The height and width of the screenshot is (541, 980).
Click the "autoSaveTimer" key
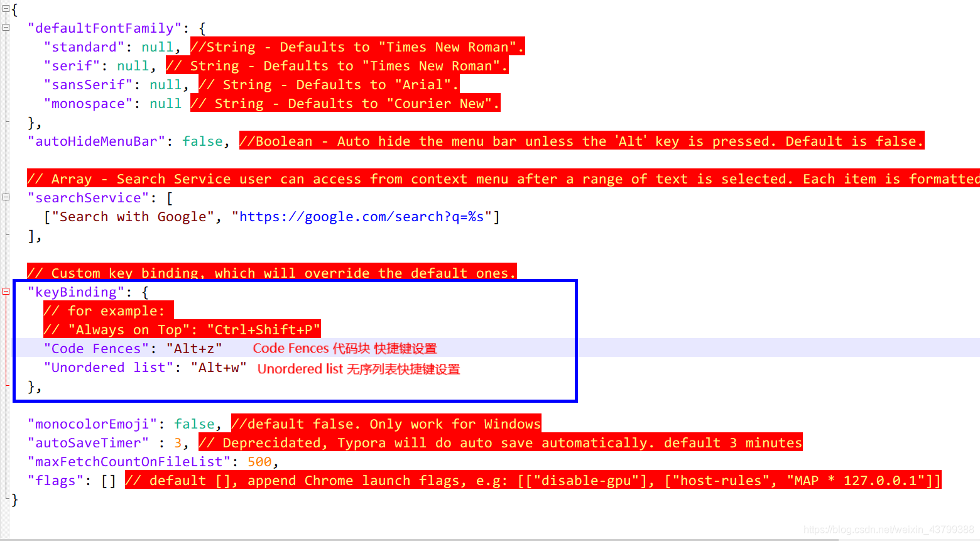pos(88,443)
